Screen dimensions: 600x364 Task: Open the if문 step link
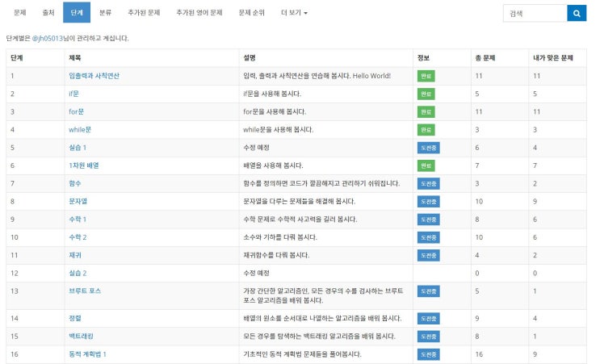tap(73, 94)
